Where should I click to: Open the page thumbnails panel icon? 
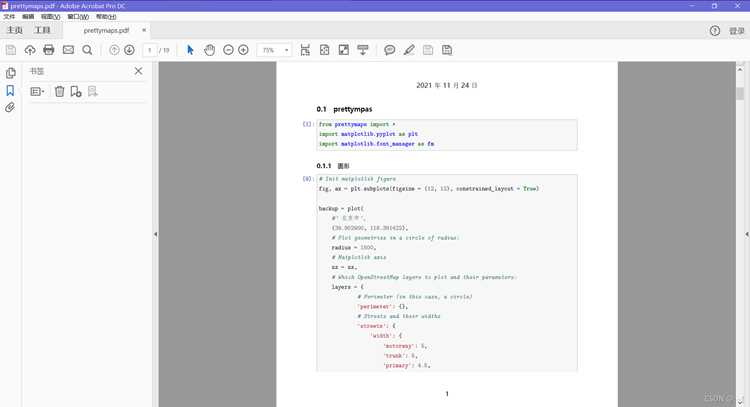click(10, 73)
